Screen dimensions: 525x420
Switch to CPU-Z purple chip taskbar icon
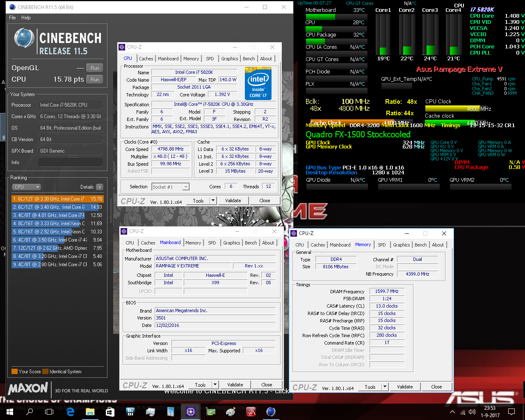[x=191, y=411]
